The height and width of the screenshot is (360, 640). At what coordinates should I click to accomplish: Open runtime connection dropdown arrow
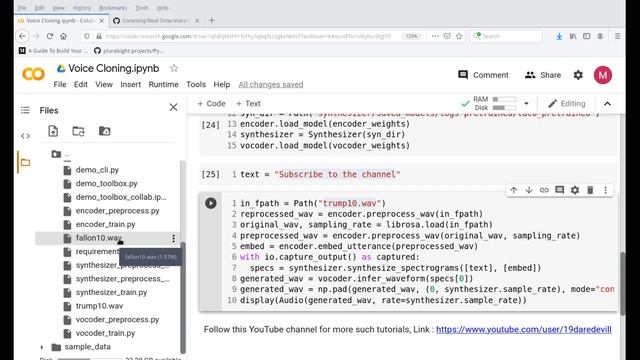click(x=526, y=104)
